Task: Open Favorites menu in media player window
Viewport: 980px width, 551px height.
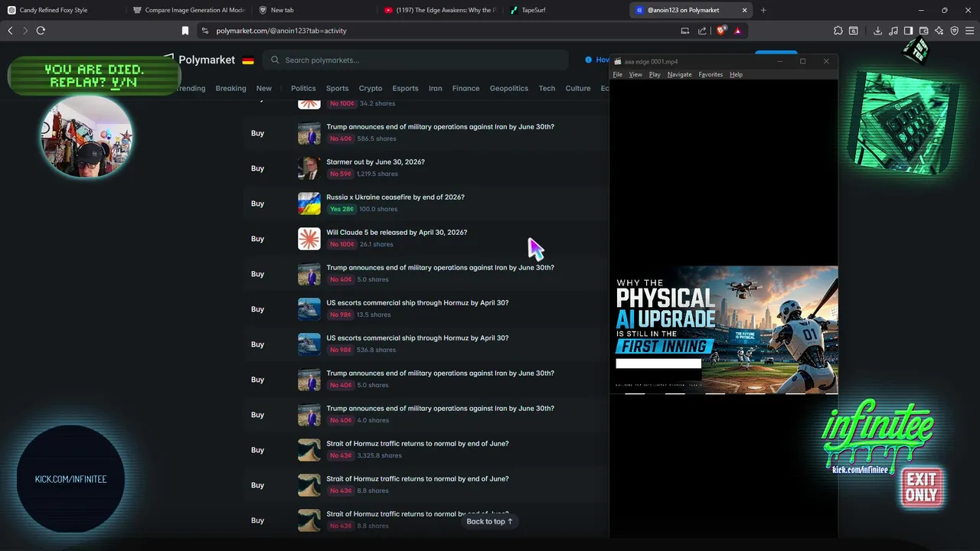Action: click(x=710, y=74)
